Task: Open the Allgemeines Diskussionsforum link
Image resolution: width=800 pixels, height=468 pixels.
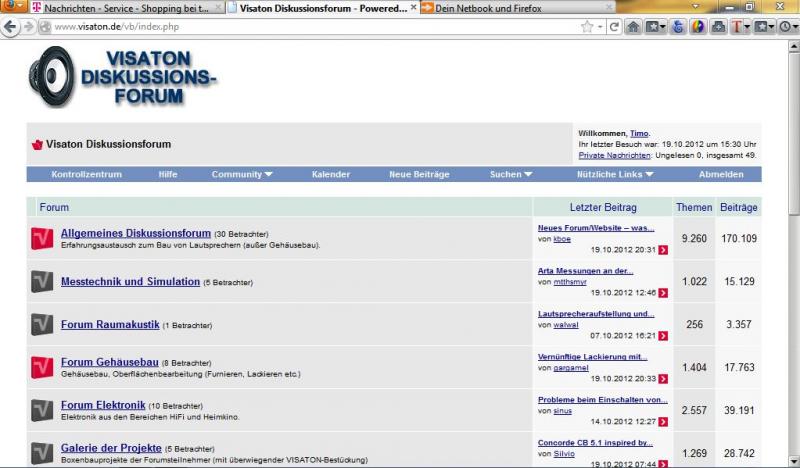Action: (136, 233)
